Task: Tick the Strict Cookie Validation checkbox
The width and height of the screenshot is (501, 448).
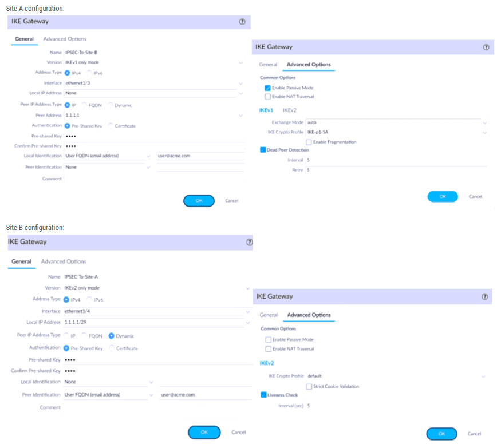Action: point(309,387)
